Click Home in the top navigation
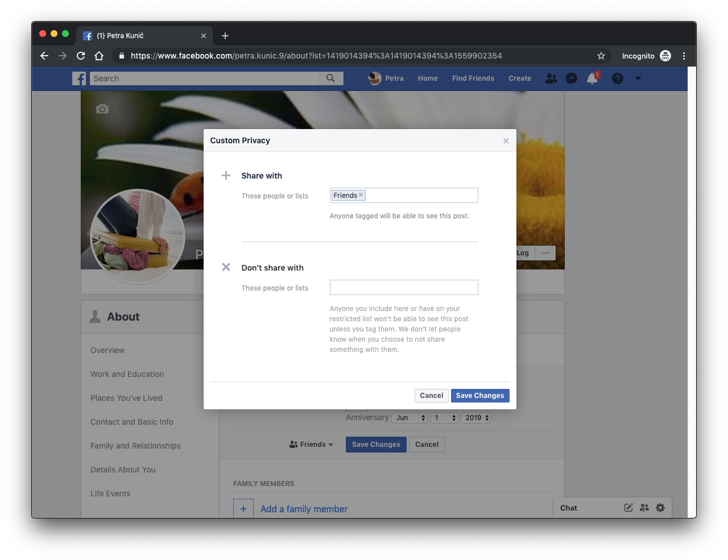This screenshot has width=728, height=560. [428, 78]
